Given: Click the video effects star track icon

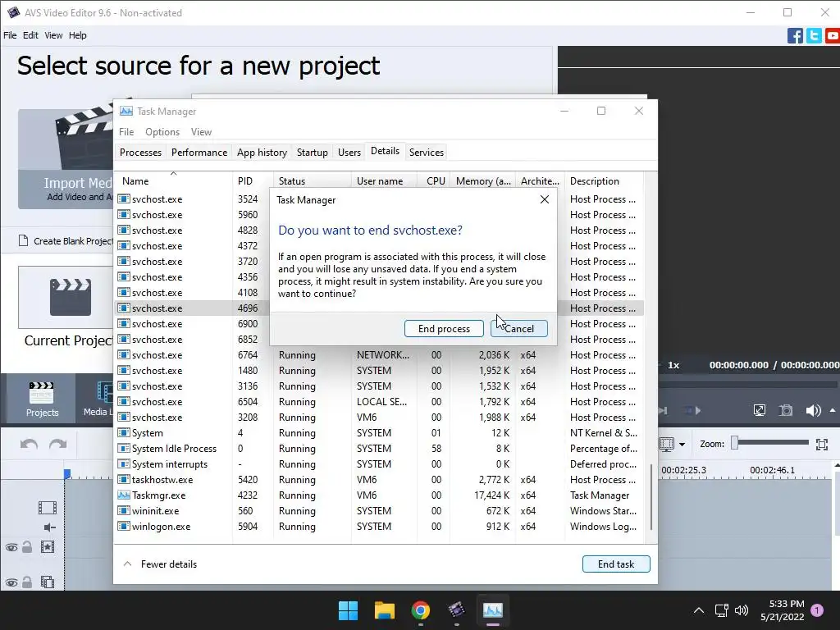Looking at the screenshot, I should click(x=47, y=547).
